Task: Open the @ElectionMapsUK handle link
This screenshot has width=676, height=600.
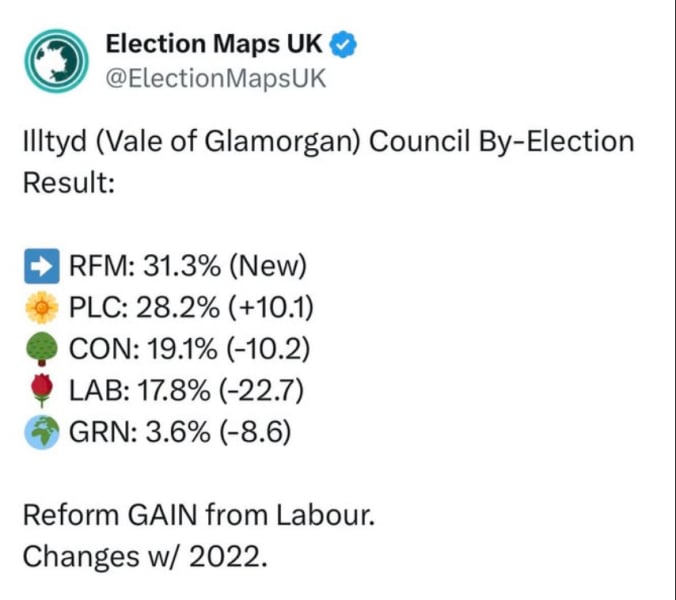Action: pyautogui.click(x=216, y=78)
